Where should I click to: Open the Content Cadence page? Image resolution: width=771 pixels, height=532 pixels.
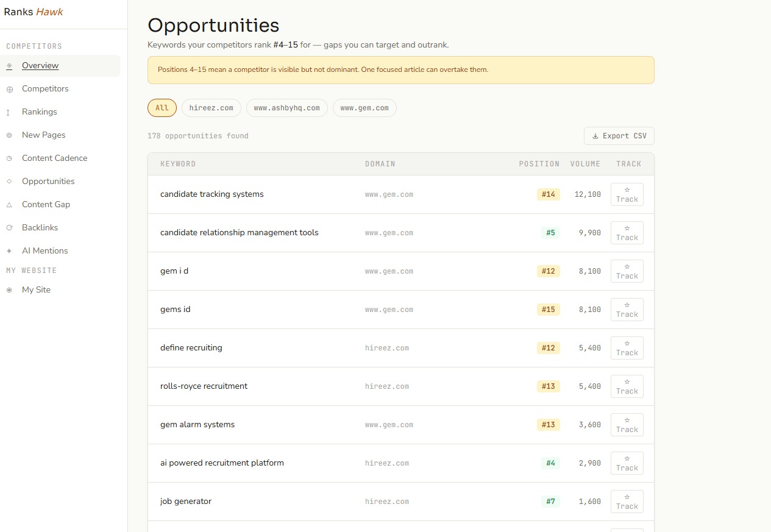60,158
